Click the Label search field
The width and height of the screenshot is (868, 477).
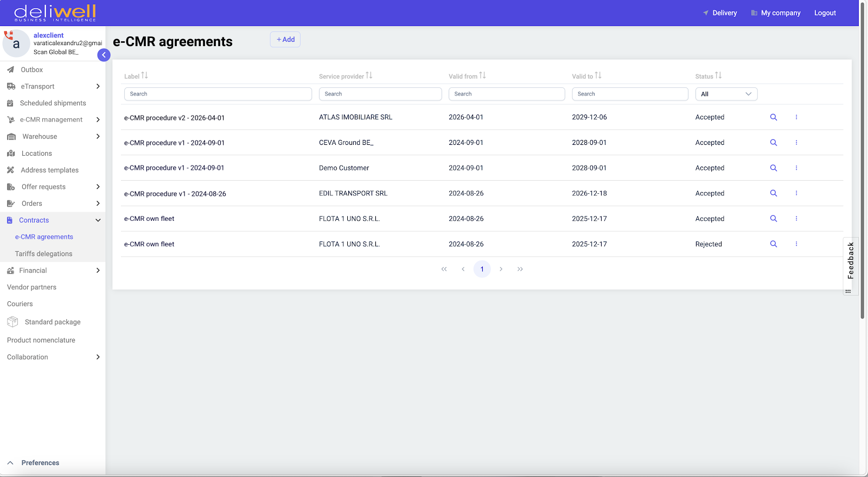click(x=218, y=94)
